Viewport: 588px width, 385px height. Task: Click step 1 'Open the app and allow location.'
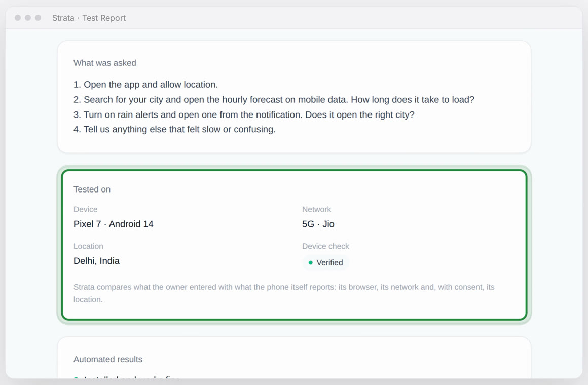tap(145, 85)
